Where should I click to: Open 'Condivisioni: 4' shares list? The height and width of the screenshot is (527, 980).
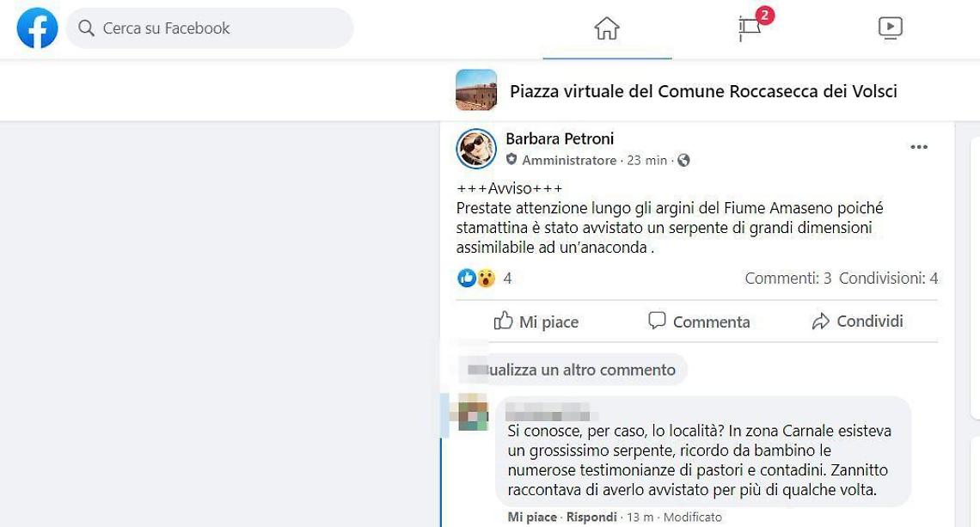coord(888,279)
